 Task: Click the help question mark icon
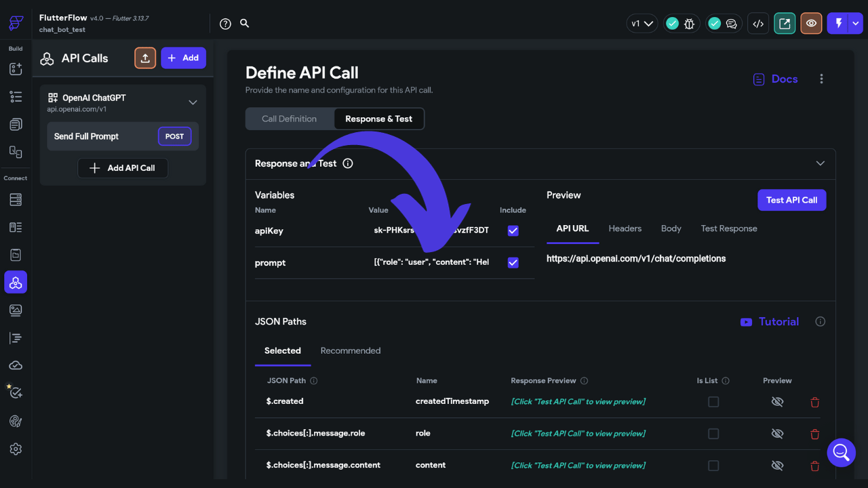(226, 24)
